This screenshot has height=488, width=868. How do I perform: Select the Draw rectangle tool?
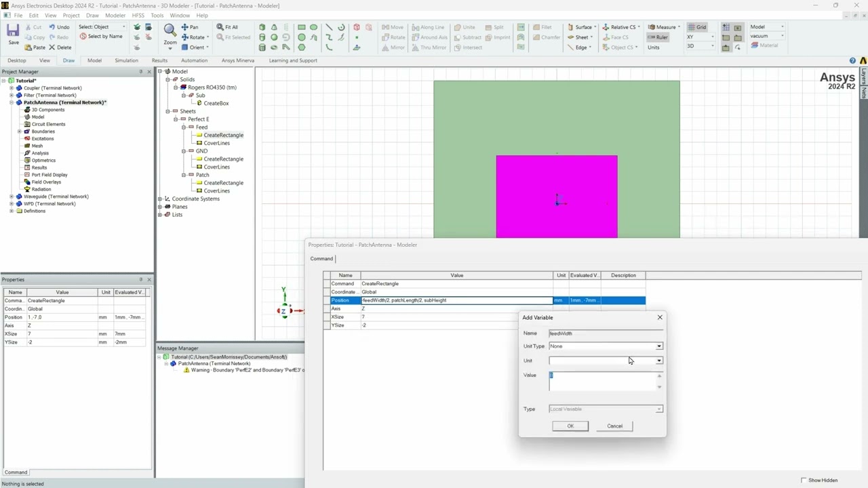[301, 27]
